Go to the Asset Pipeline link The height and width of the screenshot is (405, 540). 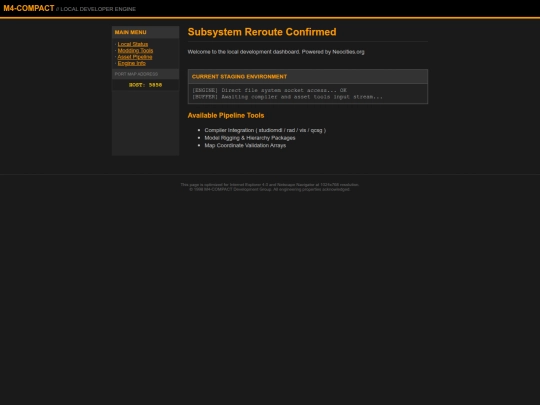pos(135,57)
